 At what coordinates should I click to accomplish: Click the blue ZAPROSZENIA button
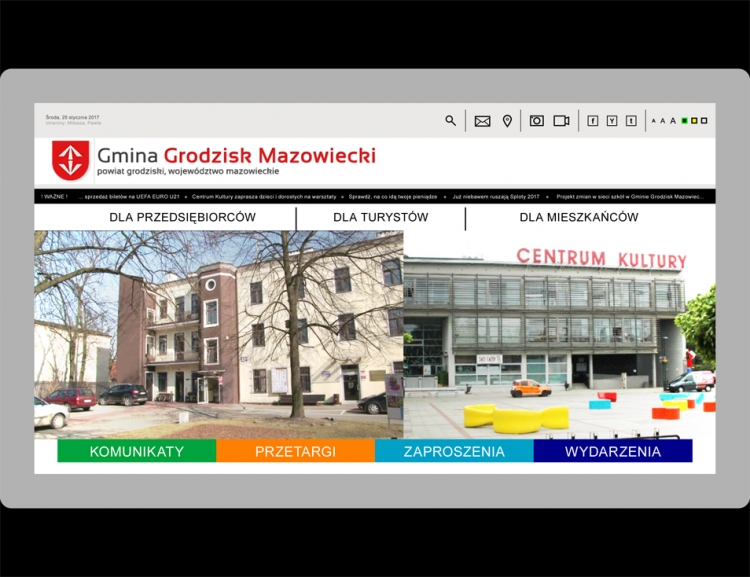coord(454,451)
